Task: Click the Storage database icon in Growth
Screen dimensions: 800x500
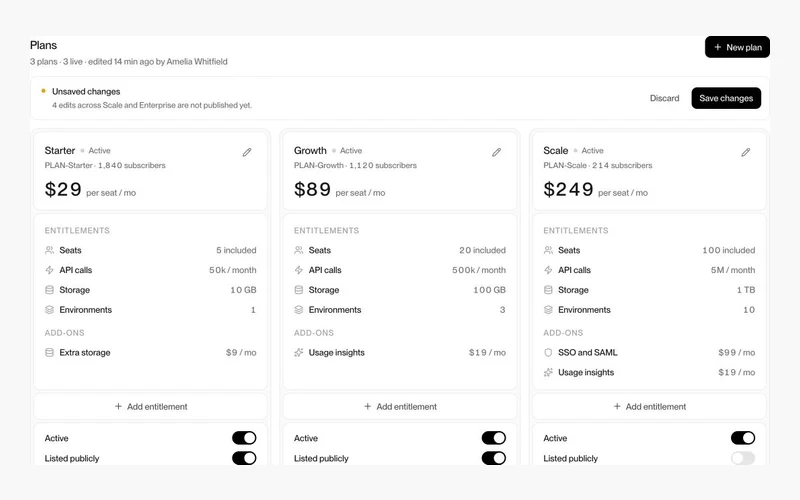Action: click(299, 290)
